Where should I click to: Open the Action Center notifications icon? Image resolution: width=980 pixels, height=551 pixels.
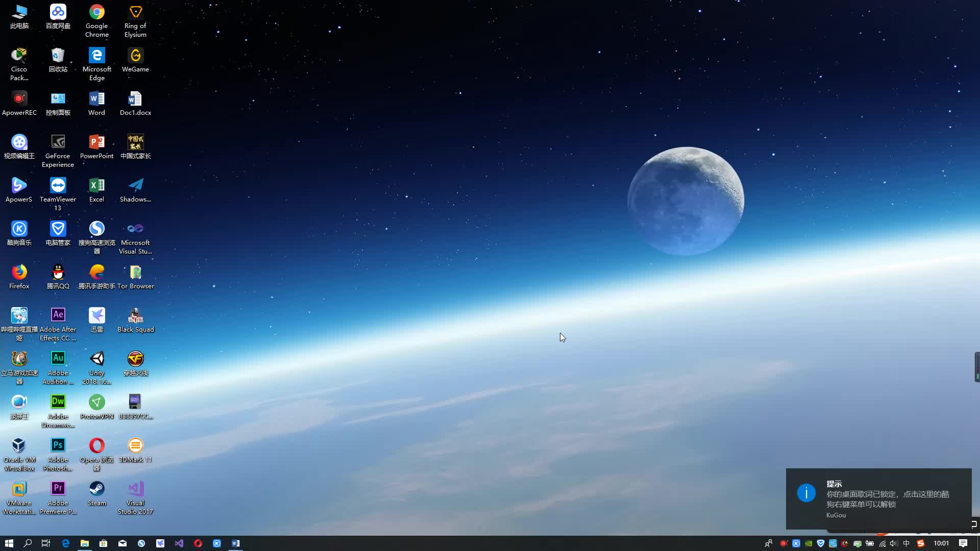click(x=963, y=543)
